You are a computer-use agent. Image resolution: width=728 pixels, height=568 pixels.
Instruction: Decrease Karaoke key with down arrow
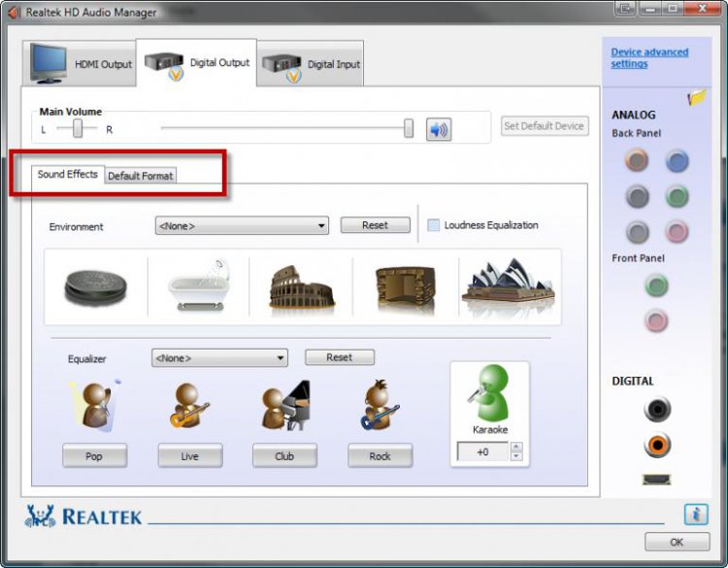click(x=516, y=456)
